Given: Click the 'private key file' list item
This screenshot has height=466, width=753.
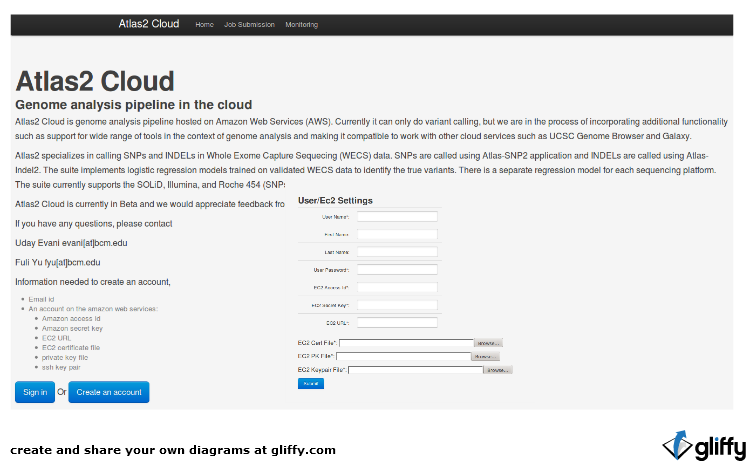Looking at the screenshot, I should pyautogui.click(x=65, y=357).
